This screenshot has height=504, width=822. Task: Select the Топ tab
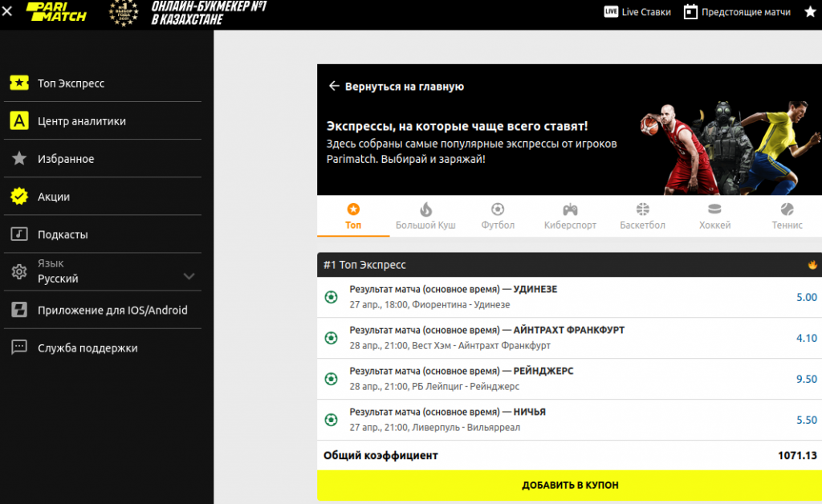(x=353, y=217)
